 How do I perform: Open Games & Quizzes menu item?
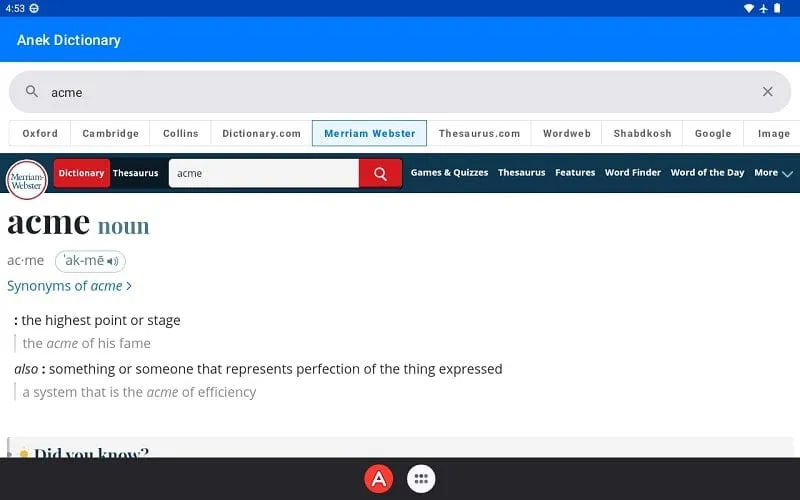pyautogui.click(x=449, y=172)
